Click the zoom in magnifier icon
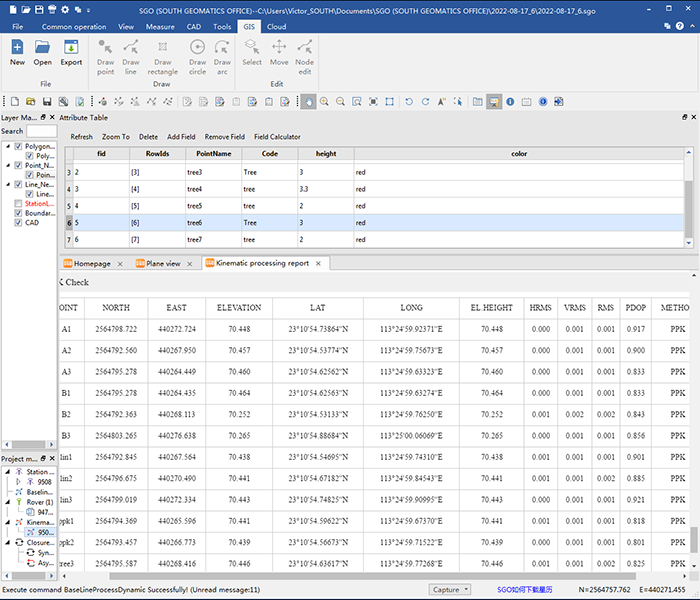 pos(325,102)
